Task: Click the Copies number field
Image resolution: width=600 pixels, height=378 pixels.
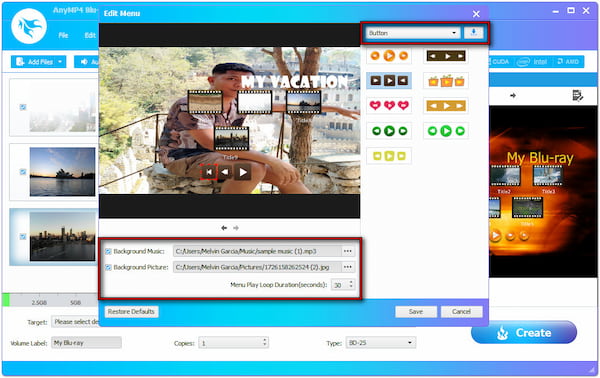Action: [x=230, y=343]
